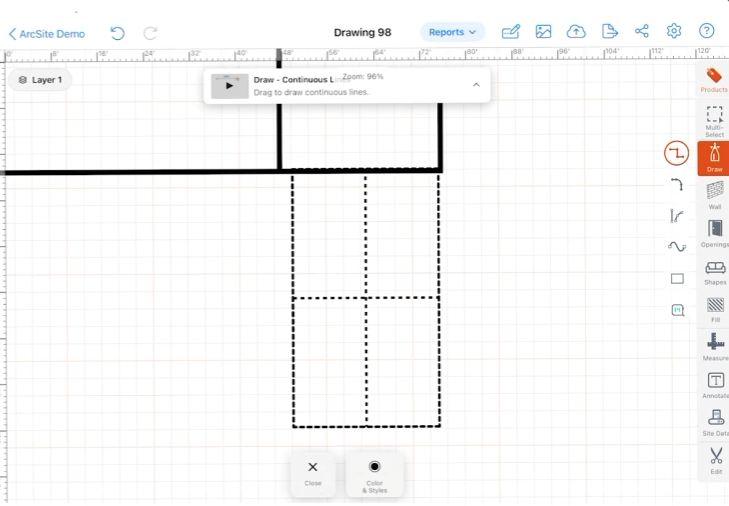Open the Openings tool

715,233
